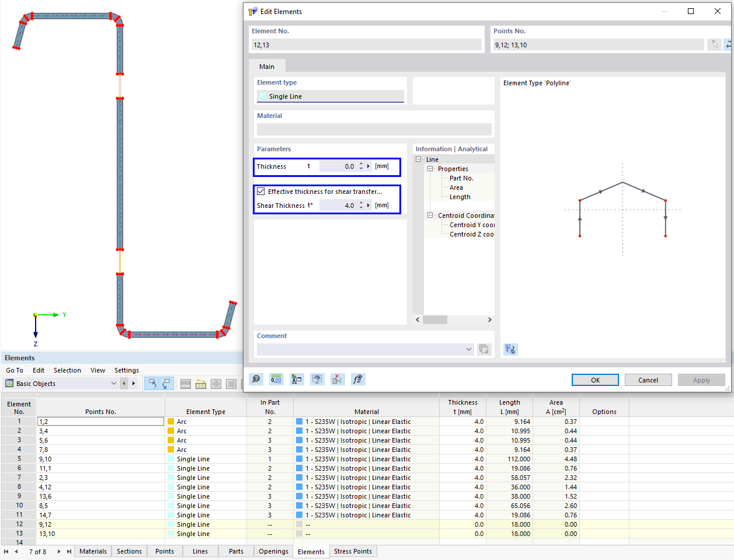Open the Basic Objects dropdown

pyautogui.click(x=114, y=384)
